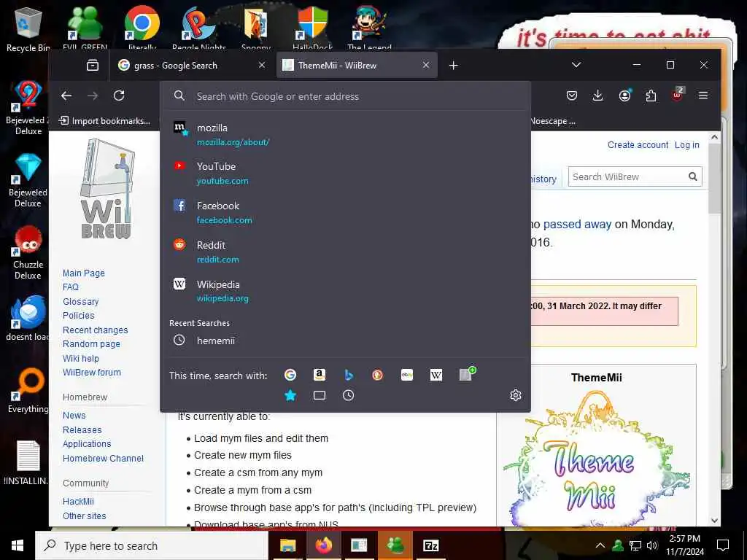
Task: Open the WiiBrew forum sidebar link
Action: point(91,373)
